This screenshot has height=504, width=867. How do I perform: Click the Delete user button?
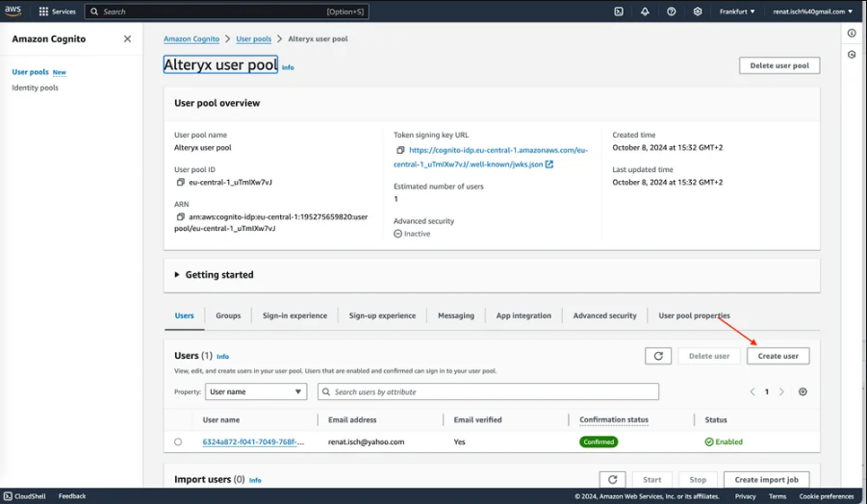tap(709, 356)
